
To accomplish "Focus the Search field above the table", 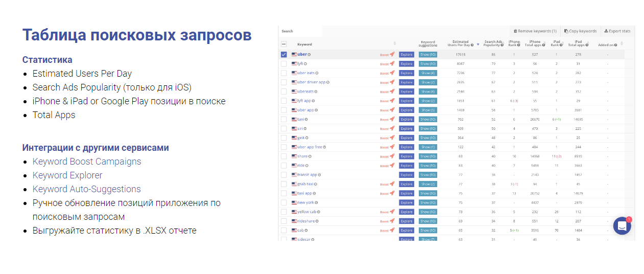I will click(x=301, y=31).
